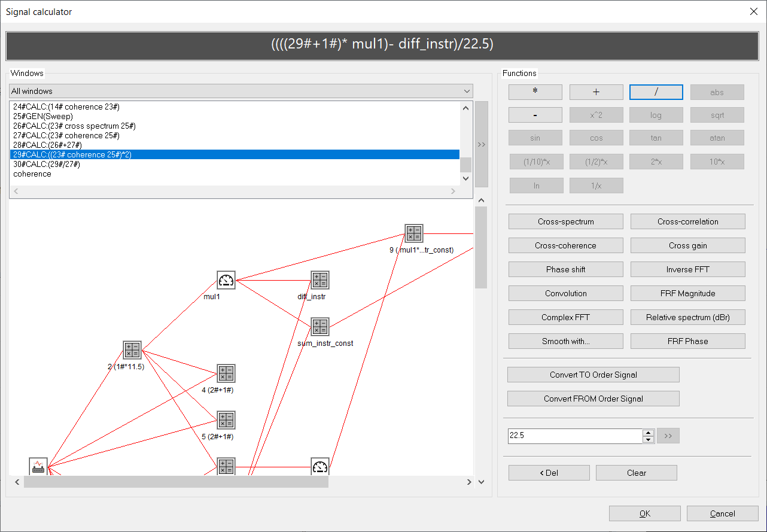
Task: Select 25#GEN(Sweep) in the windows list
Action: pos(43,116)
